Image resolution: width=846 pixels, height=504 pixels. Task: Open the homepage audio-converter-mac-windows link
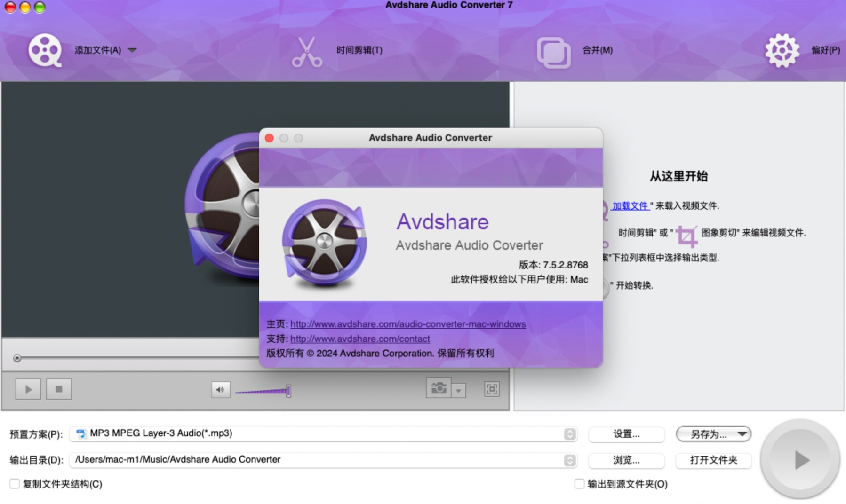(x=408, y=324)
